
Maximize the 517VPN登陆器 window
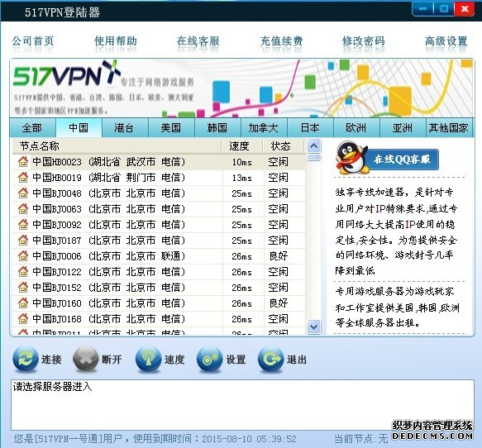pyautogui.click(x=444, y=9)
